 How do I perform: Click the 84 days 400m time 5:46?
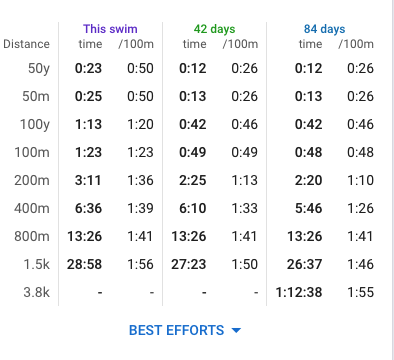click(308, 208)
